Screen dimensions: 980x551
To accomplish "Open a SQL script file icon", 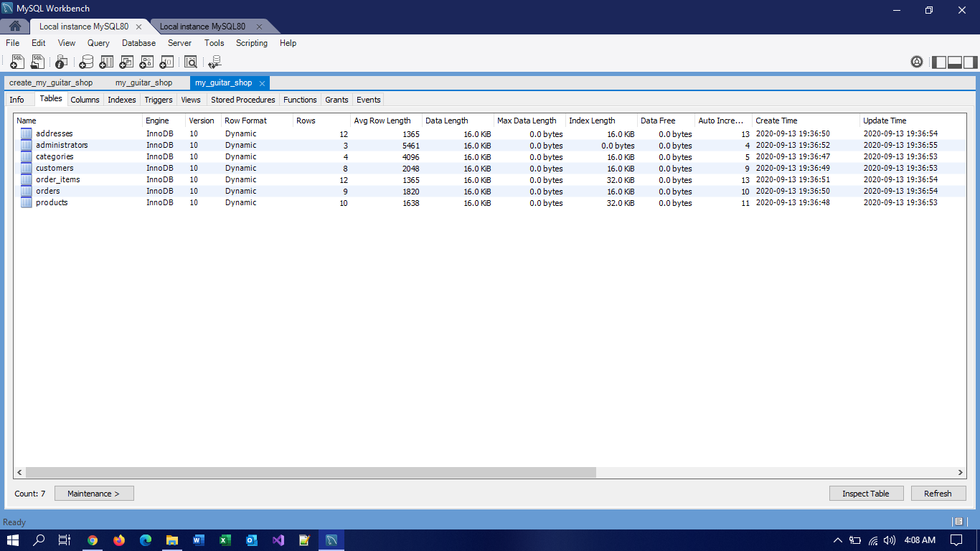I will 37,62.
